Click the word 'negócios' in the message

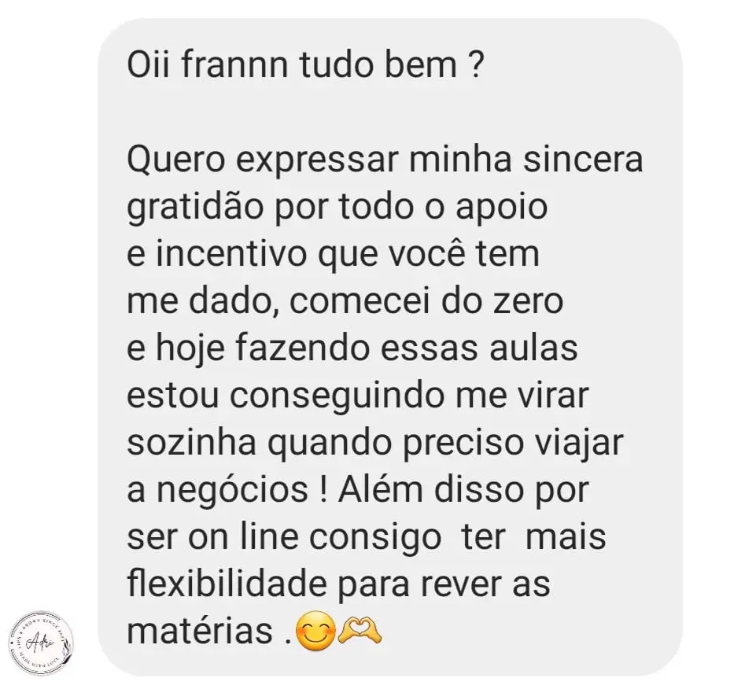tap(232, 490)
